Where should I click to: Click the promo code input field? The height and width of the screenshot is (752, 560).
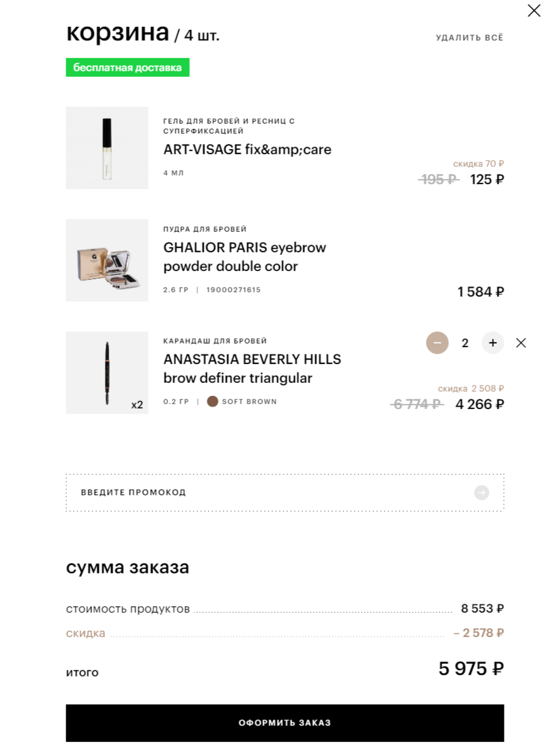268,493
